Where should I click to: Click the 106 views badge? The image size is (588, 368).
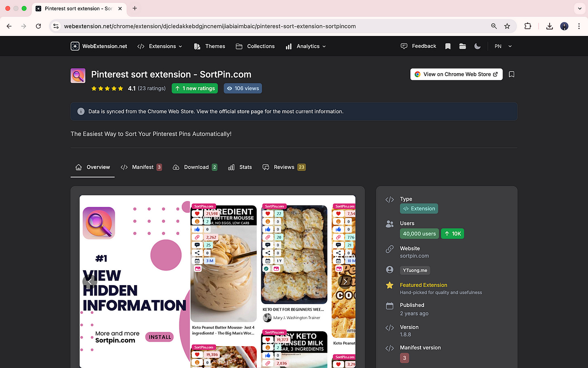coord(243,88)
